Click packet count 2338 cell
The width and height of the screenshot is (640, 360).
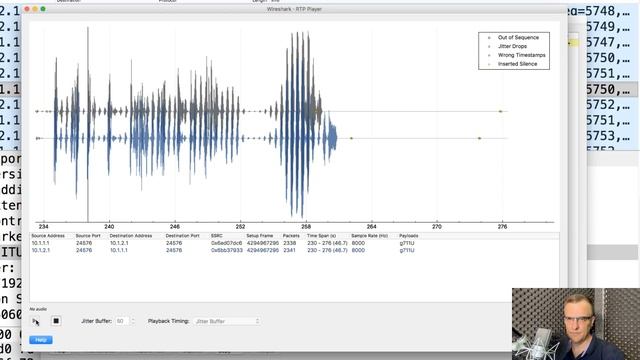289,243
